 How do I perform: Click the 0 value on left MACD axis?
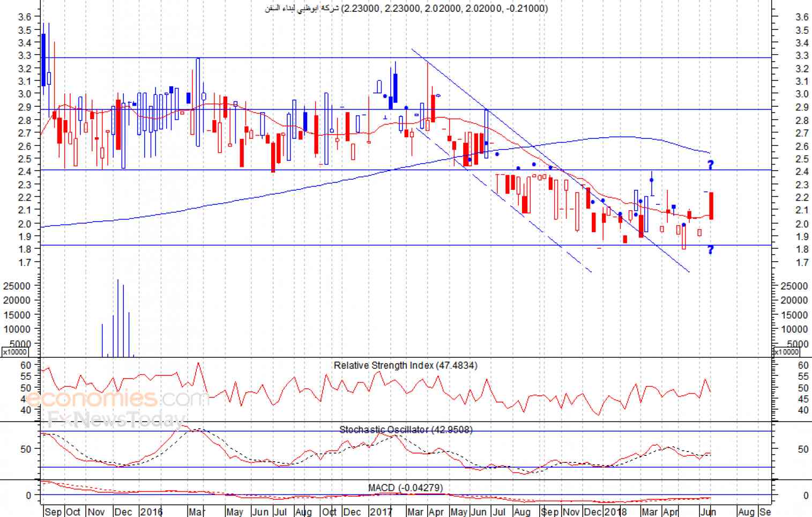[29, 496]
